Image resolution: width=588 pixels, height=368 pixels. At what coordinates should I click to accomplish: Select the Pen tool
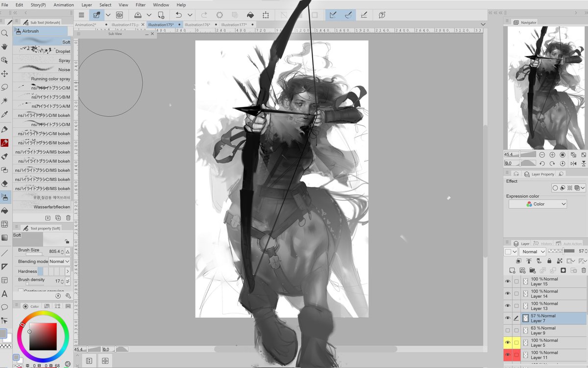(x=4, y=130)
